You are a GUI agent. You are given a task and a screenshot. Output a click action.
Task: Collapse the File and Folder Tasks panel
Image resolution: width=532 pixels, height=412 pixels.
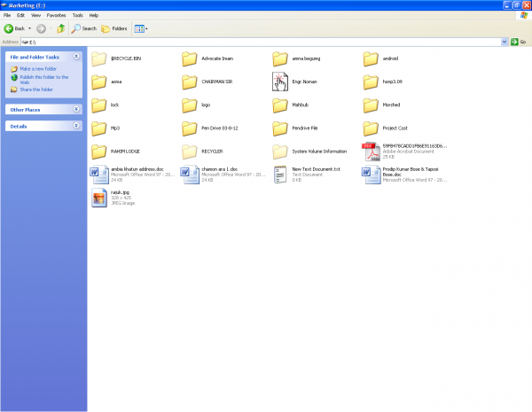click(x=77, y=57)
